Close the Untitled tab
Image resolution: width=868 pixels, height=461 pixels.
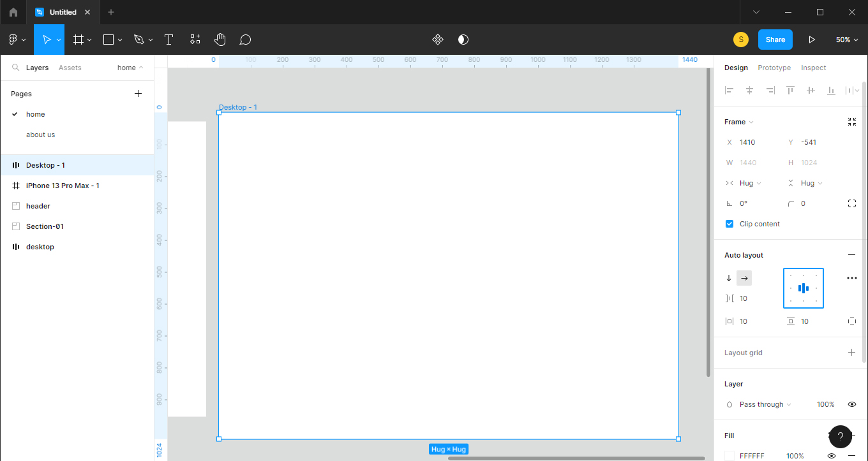click(87, 12)
